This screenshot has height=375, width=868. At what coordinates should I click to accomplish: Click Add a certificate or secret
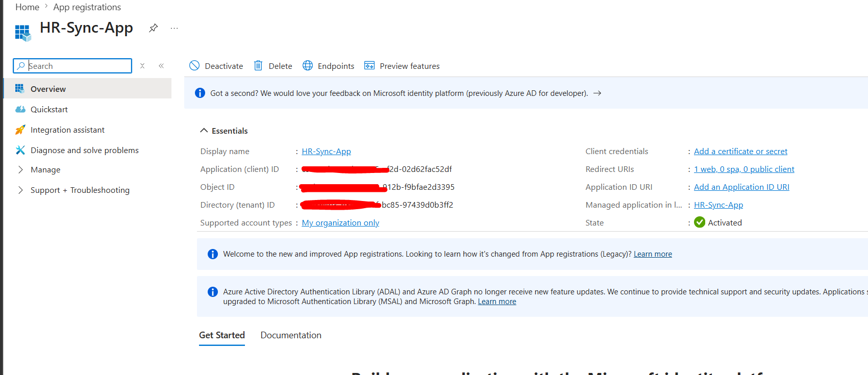pos(740,152)
